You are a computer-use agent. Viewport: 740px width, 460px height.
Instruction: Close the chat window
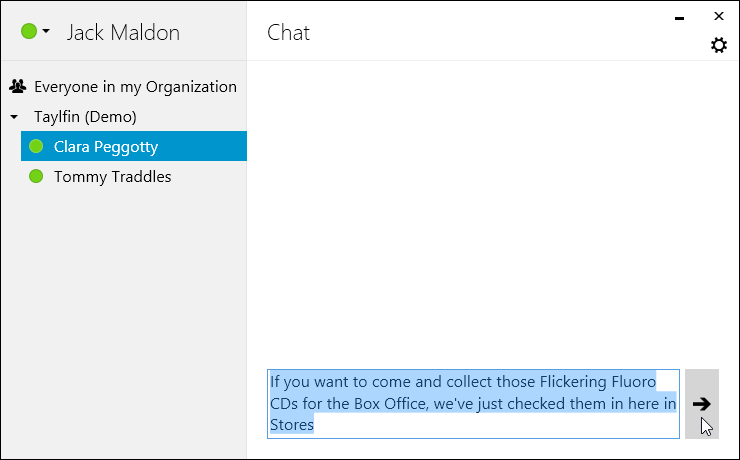pos(718,17)
